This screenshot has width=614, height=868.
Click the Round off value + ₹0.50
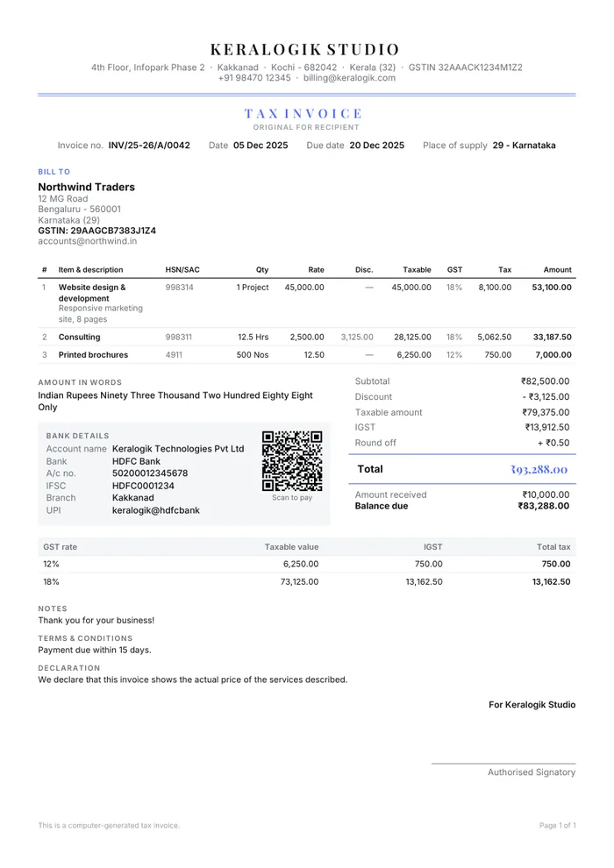pyautogui.click(x=553, y=443)
